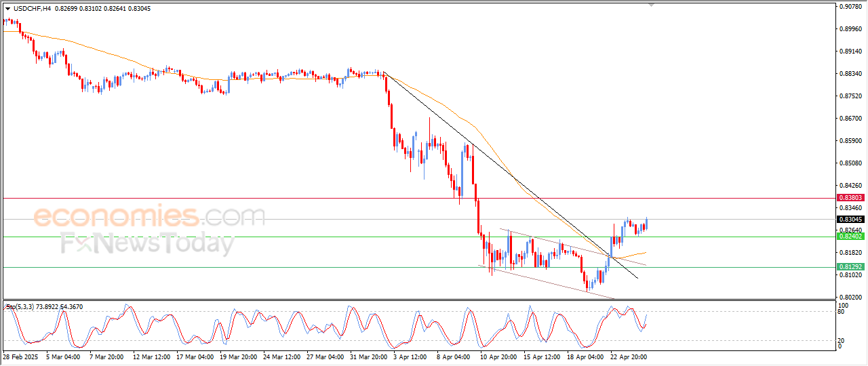
Task: Click the 10 Apr 20:00 time label
Action: 498,357
